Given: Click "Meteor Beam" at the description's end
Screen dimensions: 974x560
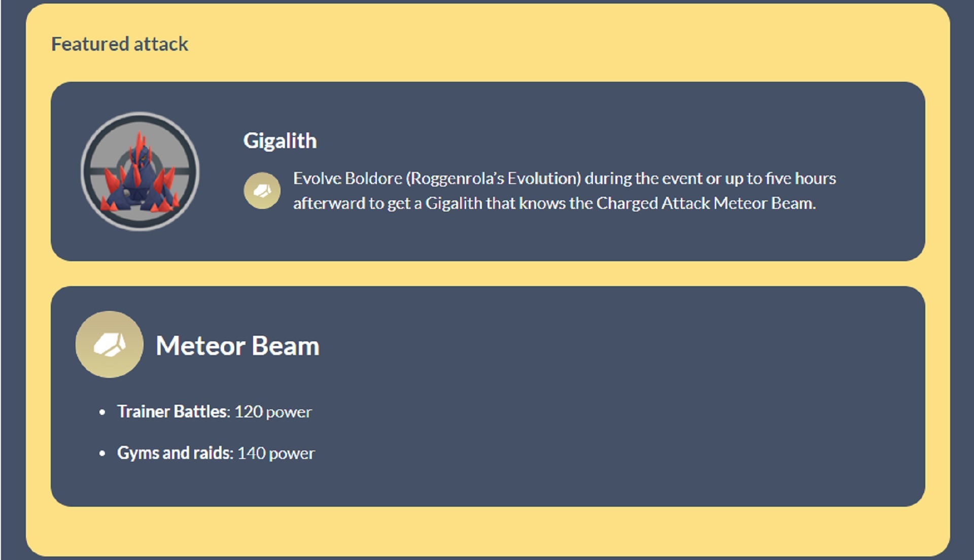Looking at the screenshot, I should click(764, 203).
